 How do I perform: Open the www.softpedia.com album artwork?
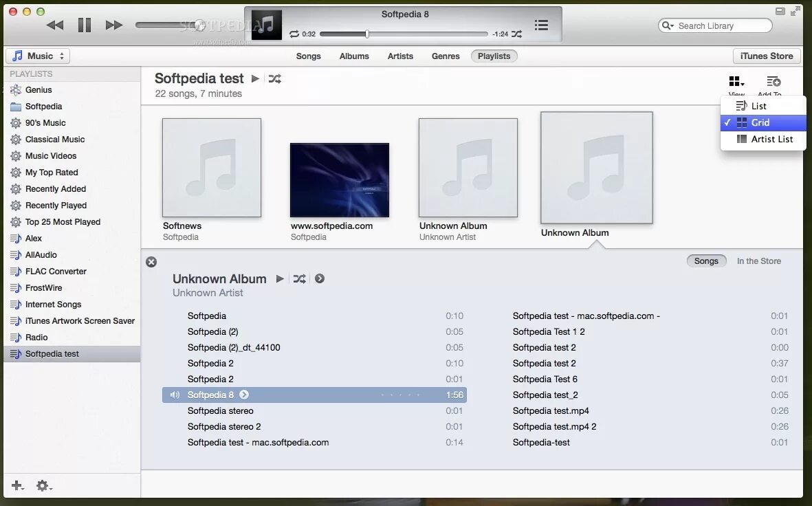click(x=340, y=180)
